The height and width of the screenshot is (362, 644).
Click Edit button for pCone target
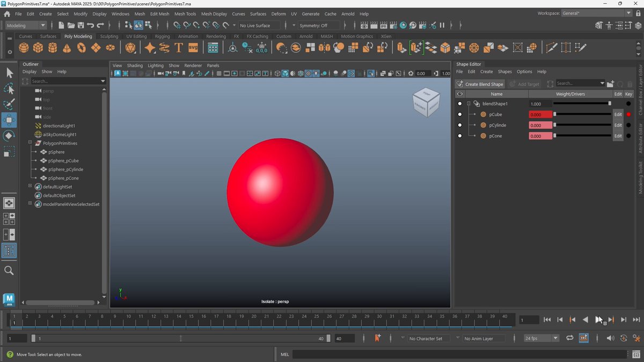(x=618, y=136)
